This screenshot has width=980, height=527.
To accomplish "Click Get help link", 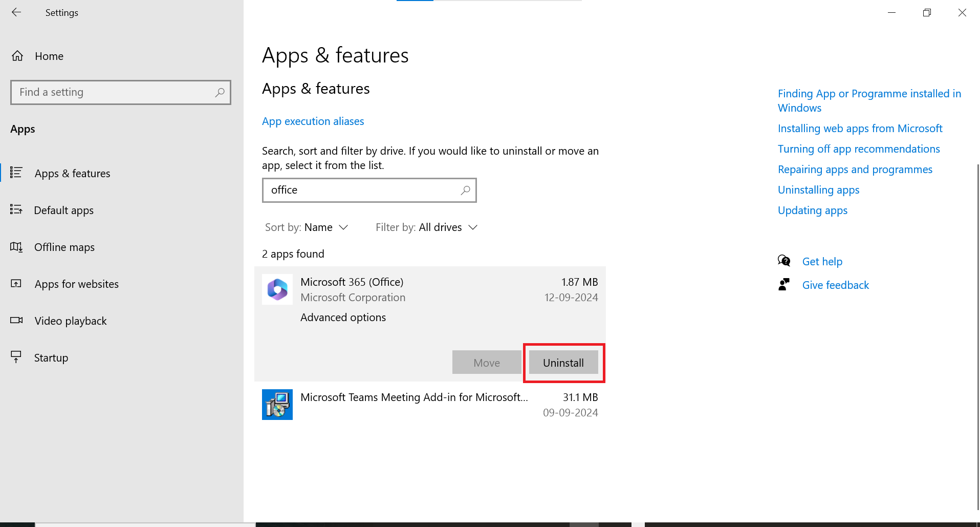I will [822, 262].
